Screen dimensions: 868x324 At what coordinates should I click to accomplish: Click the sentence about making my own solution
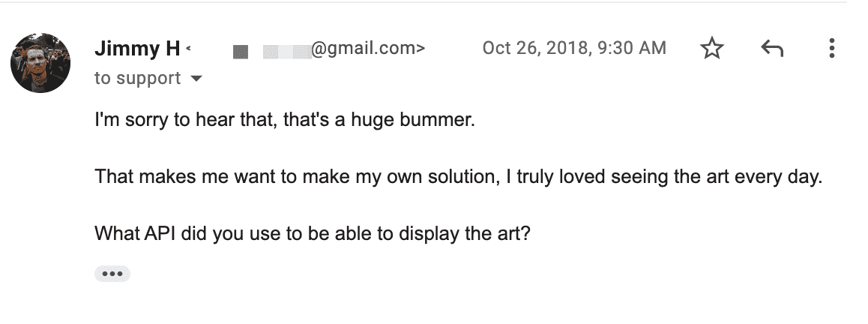point(458,177)
